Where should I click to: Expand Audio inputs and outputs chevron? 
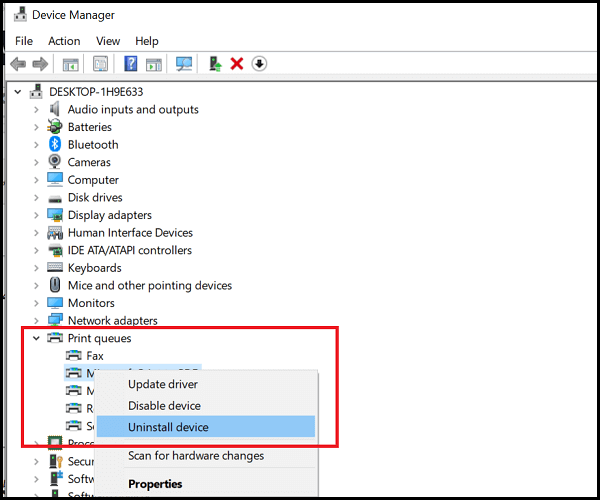click(36, 109)
